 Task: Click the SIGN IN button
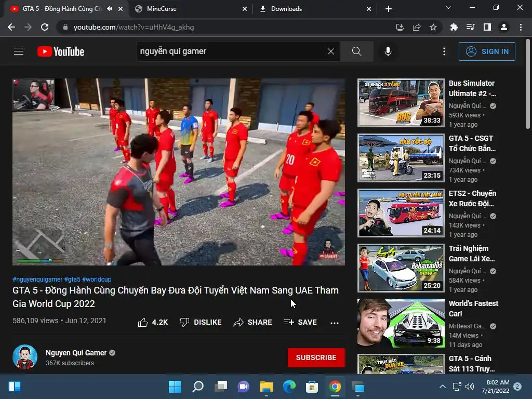pos(486,51)
